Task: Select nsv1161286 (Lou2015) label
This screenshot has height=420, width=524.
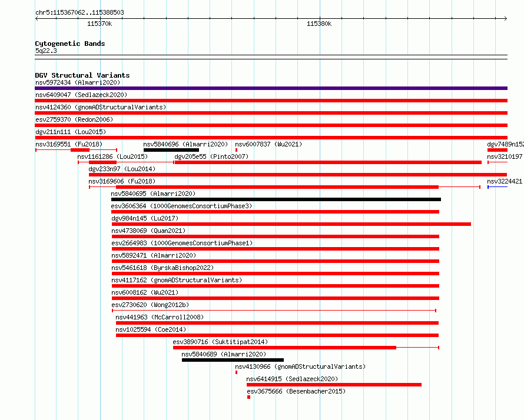Action: (112, 156)
